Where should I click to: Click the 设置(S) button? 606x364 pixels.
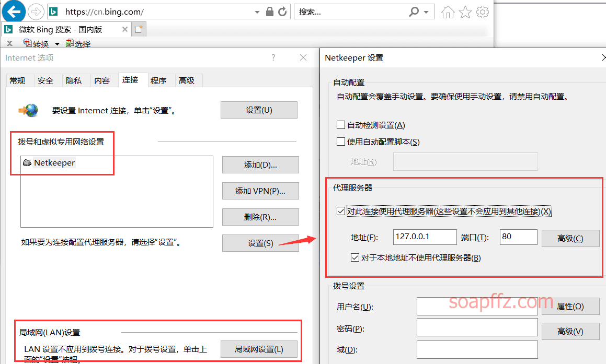260,243
